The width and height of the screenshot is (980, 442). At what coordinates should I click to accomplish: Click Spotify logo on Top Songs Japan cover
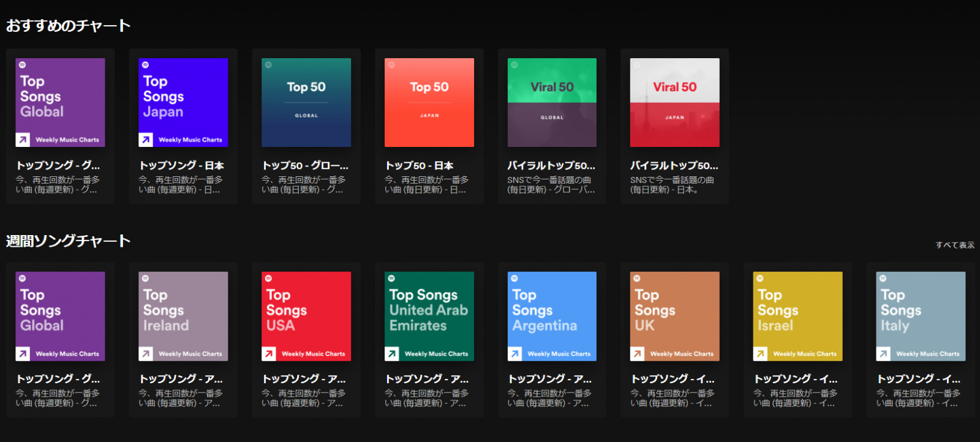coord(145,64)
